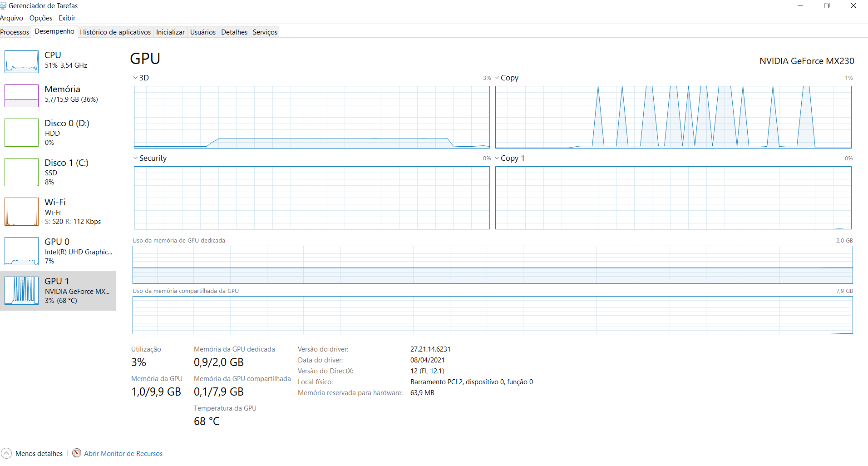The height and width of the screenshot is (466, 868).
Task: Click the driver date 08/04/2021 value
Action: [x=428, y=360]
